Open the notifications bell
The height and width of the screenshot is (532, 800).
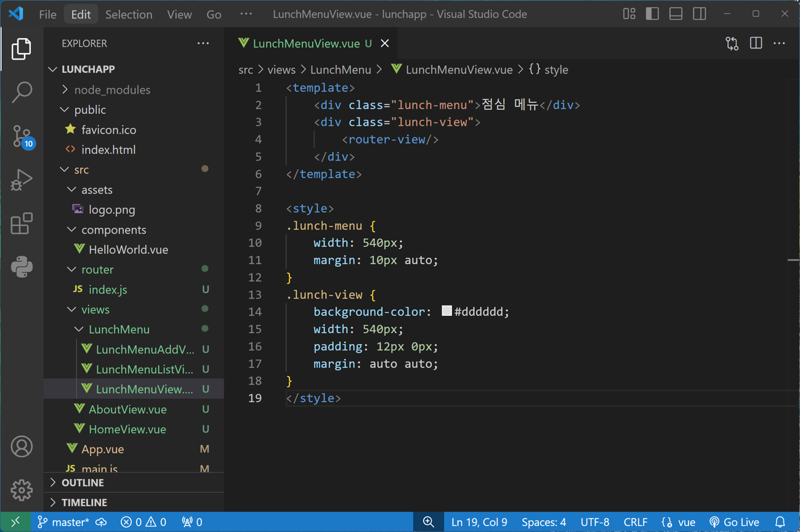tap(780, 522)
